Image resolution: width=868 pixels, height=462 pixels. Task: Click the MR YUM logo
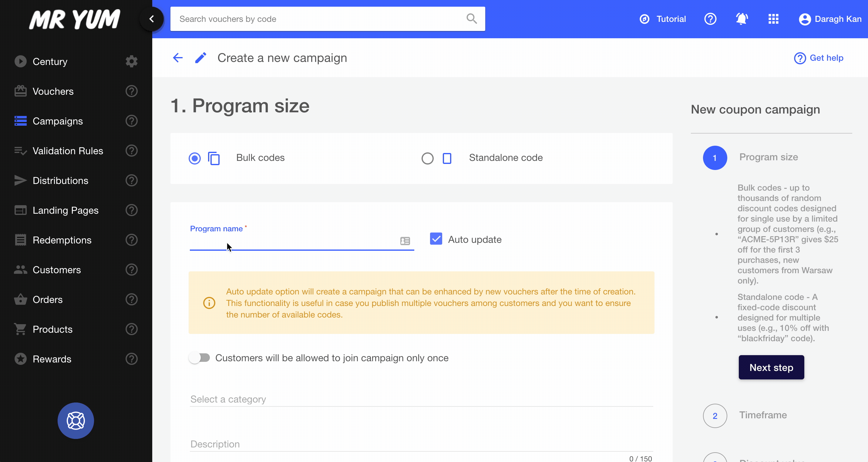75,19
